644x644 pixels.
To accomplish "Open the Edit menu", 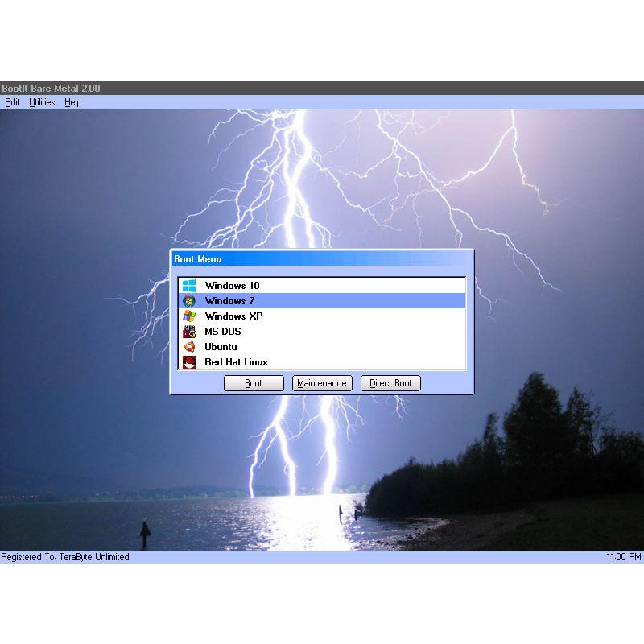I will click(11, 102).
